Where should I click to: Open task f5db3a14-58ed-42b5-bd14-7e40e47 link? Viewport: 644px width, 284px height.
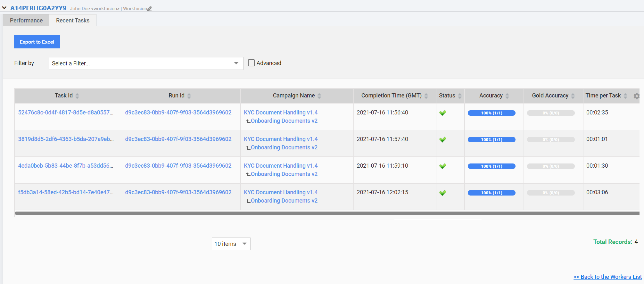66,192
